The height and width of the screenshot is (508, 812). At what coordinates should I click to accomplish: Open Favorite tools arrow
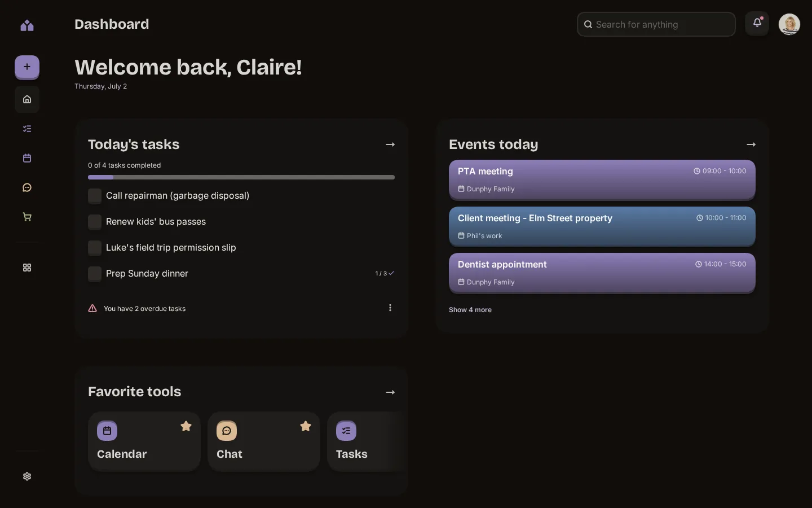coord(390,392)
